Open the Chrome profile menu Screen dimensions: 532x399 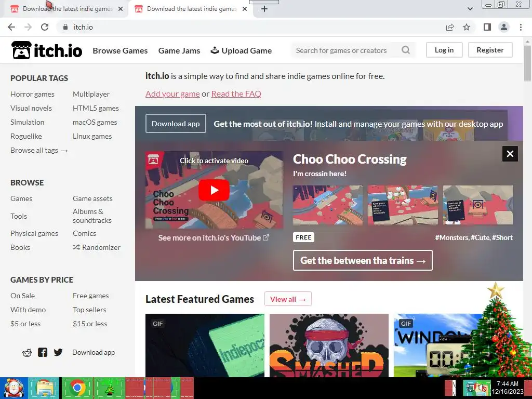click(504, 27)
